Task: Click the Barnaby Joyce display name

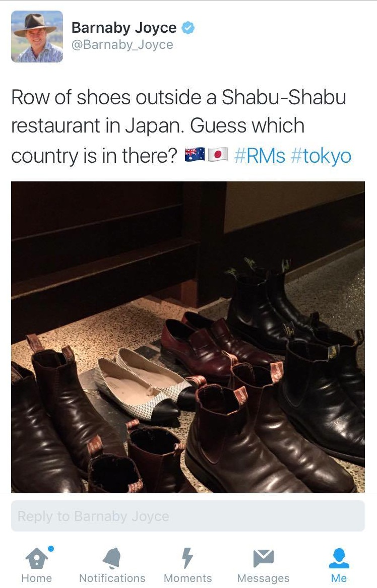Action: tap(124, 28)
